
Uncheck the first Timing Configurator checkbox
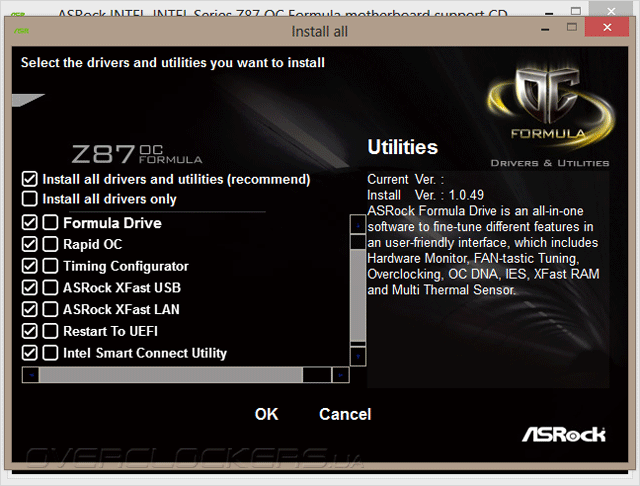pos(30,266)
